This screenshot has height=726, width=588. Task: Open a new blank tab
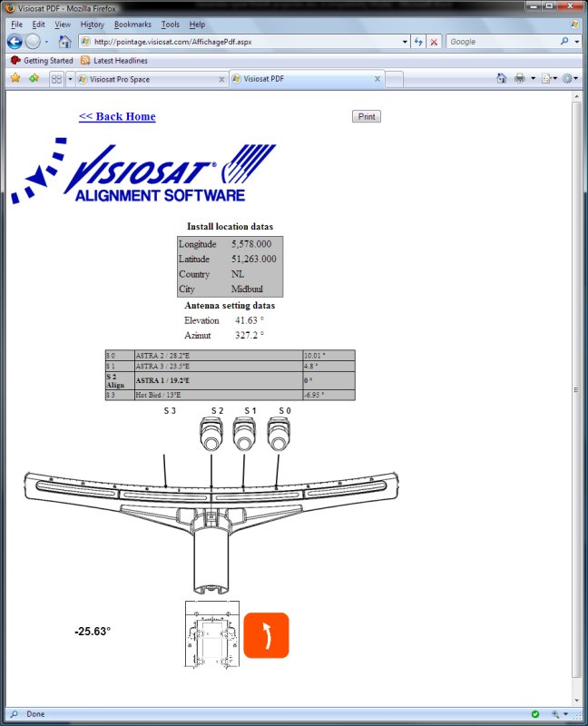tap(394, 80)
